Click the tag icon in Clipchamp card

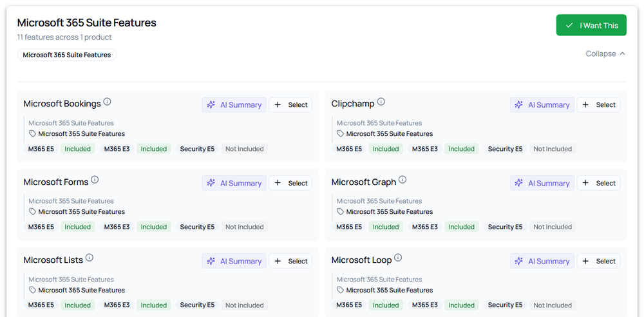click(341, 133)
